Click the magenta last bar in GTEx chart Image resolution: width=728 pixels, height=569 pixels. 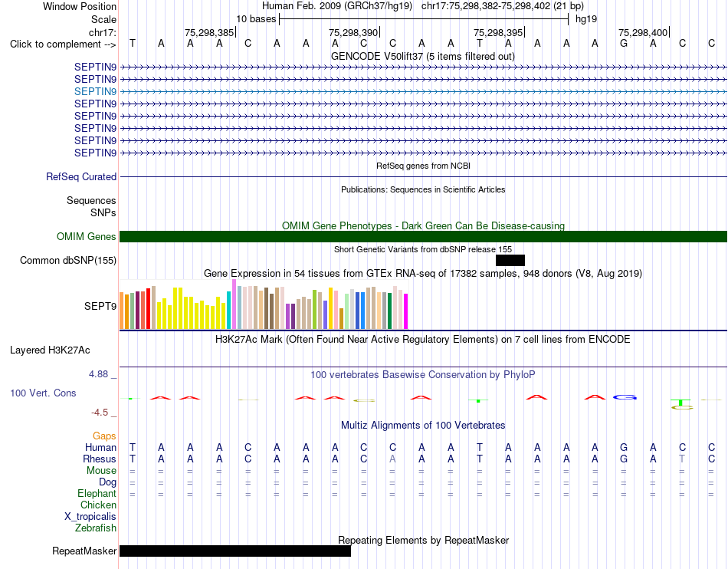pos(405,311)
